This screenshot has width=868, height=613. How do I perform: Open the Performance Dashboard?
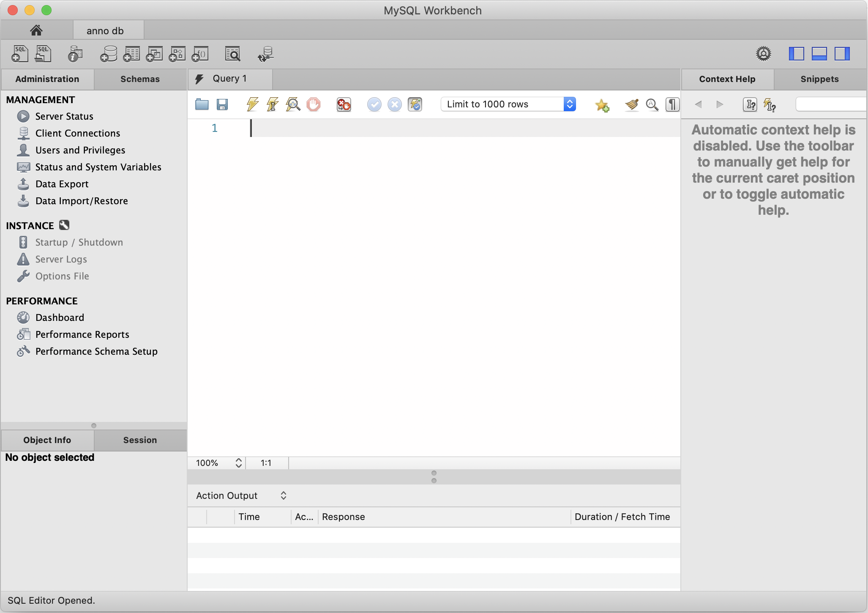[60, 317]
